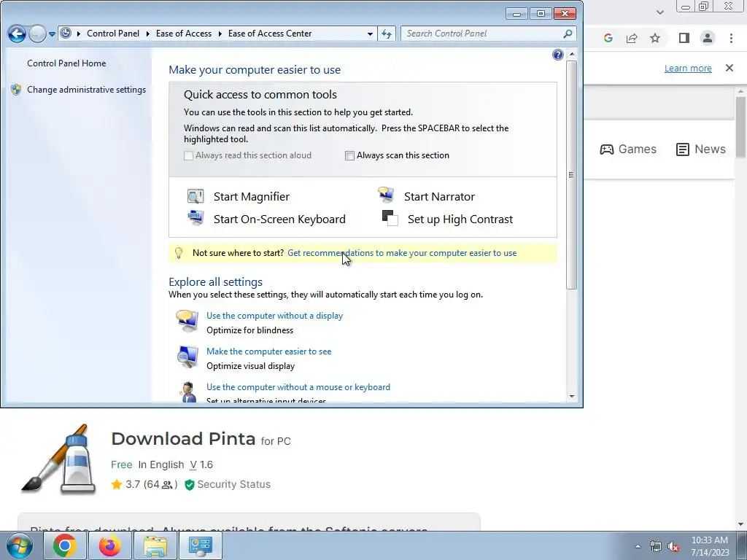Open Chrome tab search dropdown arrow
The width and height of the screenshot is (747, 560).
(x=659, y=12)
